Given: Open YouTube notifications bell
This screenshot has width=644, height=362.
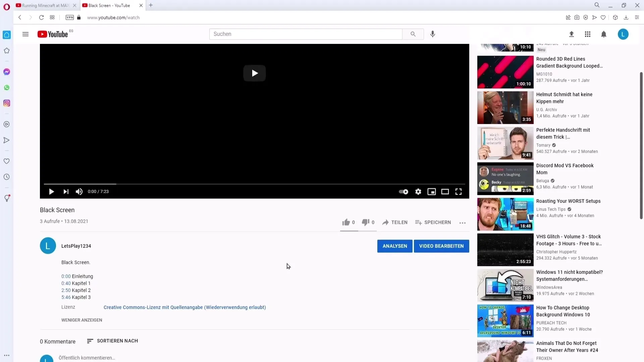Looking at the screenshot, I should (x=604, y=34).
